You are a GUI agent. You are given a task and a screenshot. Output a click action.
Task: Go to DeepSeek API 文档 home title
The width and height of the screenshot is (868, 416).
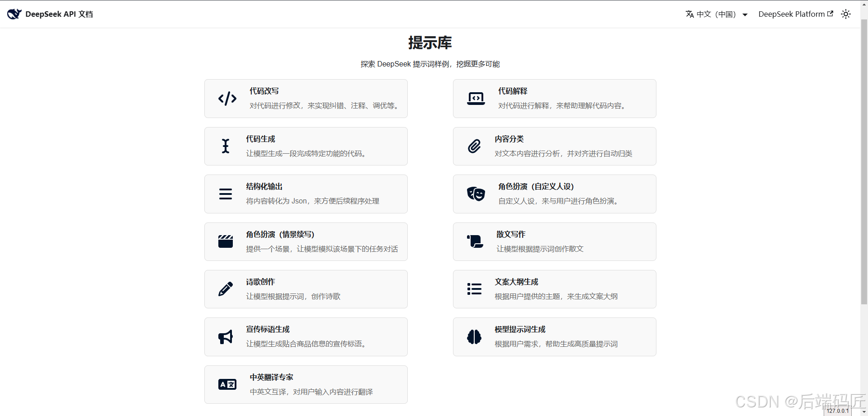tap(59, 14)
